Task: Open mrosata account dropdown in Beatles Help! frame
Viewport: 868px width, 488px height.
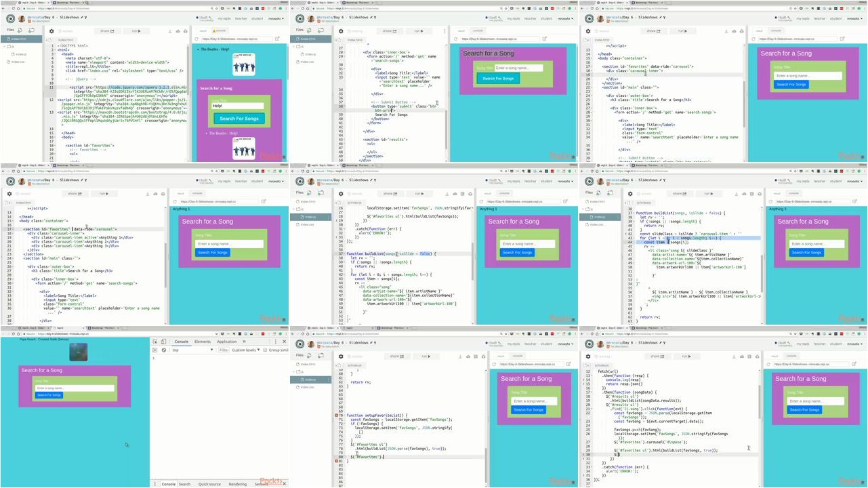Action: point(276,19)
